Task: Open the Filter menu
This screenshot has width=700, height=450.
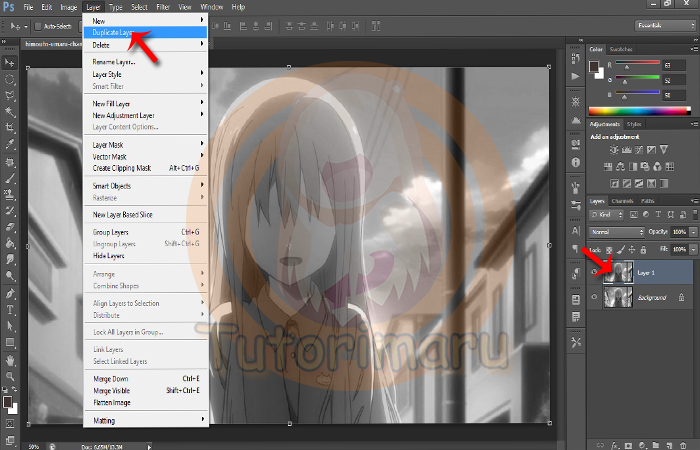Action: tap(163, 7)
